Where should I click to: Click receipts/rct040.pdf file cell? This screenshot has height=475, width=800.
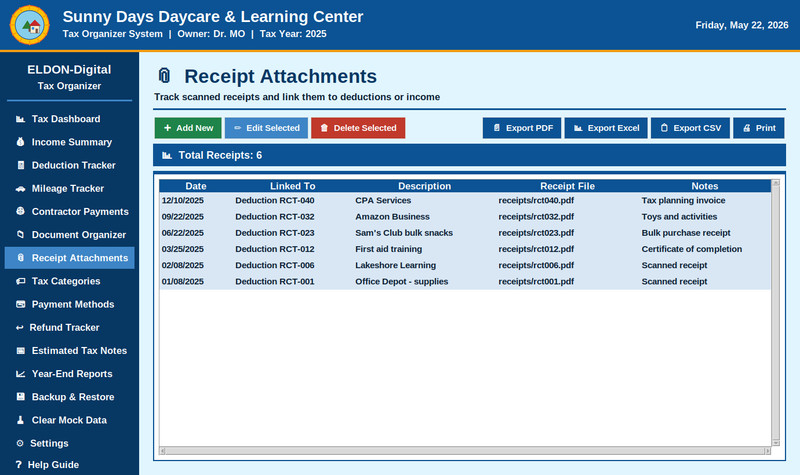536,201
